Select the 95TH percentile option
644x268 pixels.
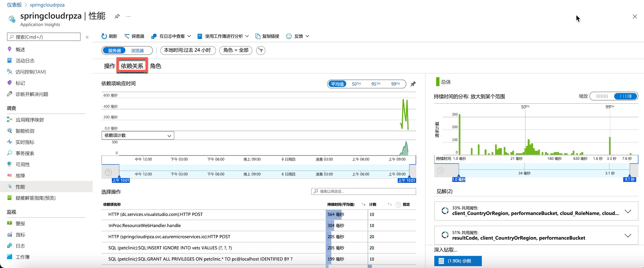[376, 84]
